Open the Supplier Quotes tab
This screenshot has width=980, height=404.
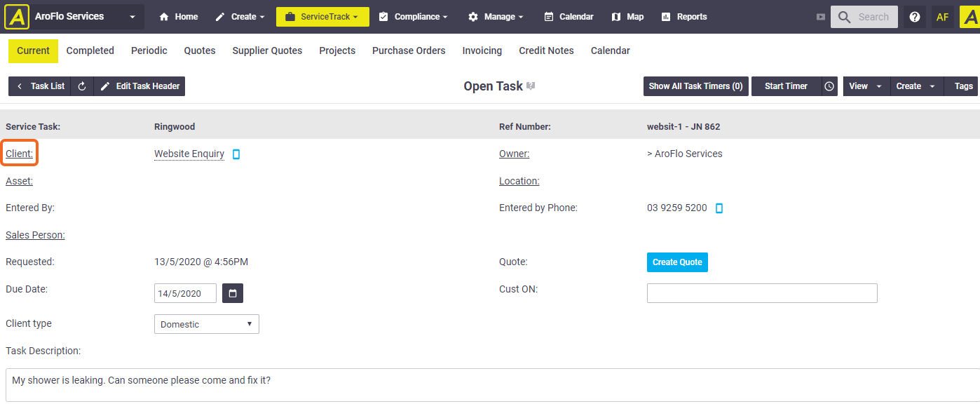coord(267,50)
